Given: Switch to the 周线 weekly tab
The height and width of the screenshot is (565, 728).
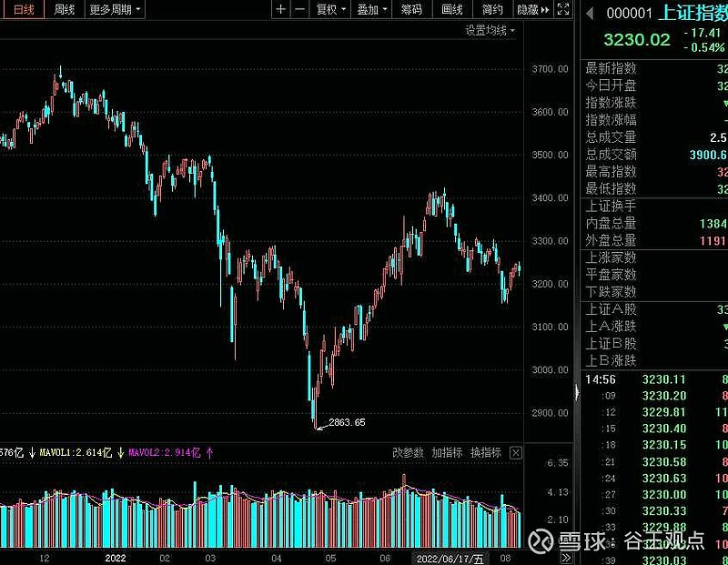Looking at the screenshot, I should click(x=64, y=9).
